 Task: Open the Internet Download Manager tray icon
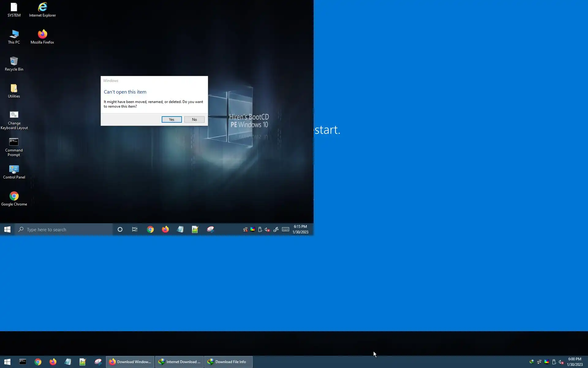click(532, 362)
